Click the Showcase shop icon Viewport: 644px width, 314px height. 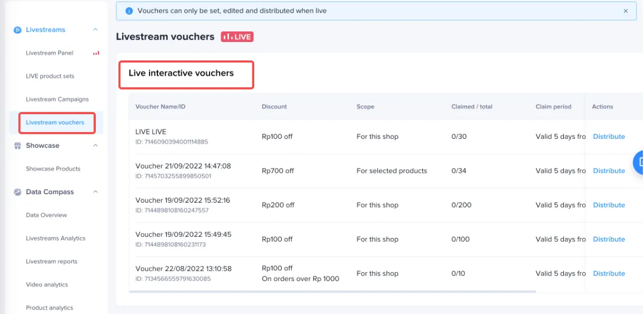(x=17, y=146)
